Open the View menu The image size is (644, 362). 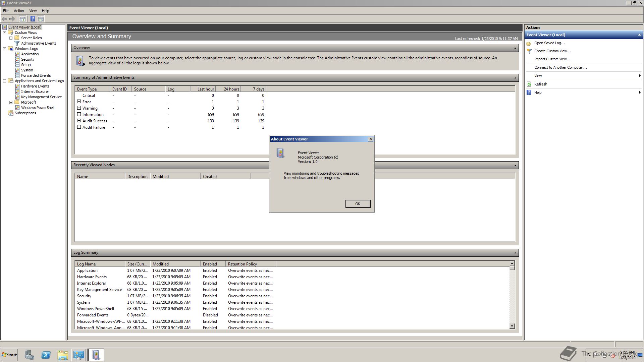33,11
